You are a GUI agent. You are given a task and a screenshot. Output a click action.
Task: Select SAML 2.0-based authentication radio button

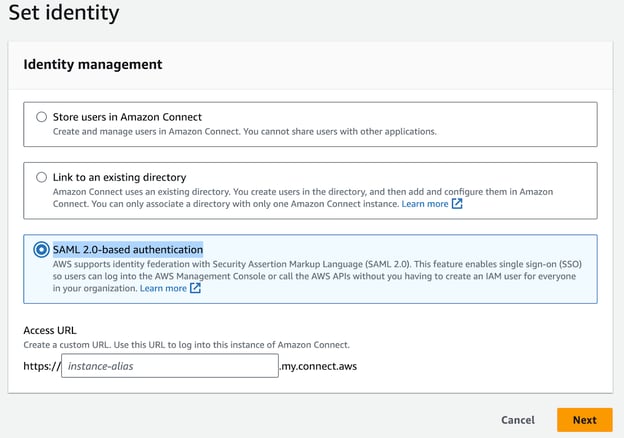pos(41,250)
